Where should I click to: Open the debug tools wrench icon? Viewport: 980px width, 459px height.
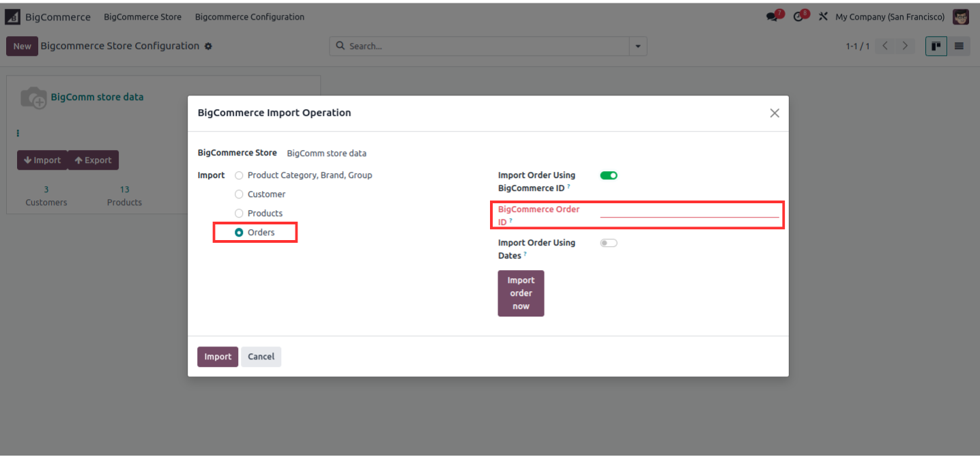point(823,17)
